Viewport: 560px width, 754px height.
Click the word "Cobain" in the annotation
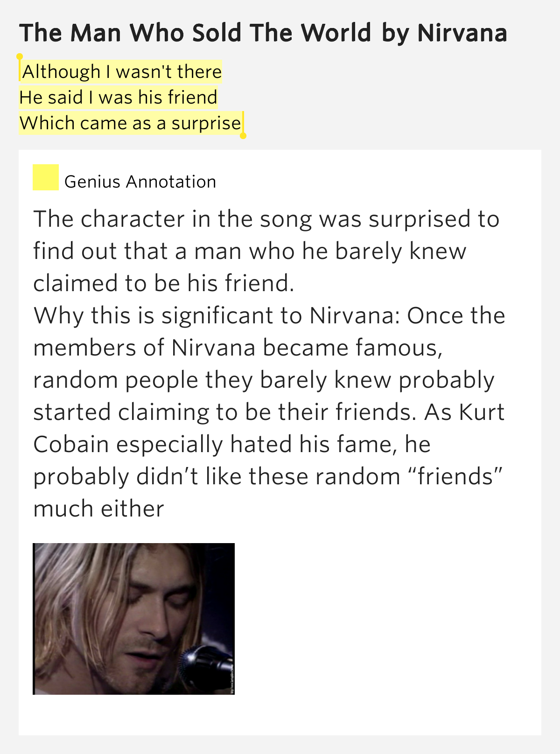coord(71,444)
